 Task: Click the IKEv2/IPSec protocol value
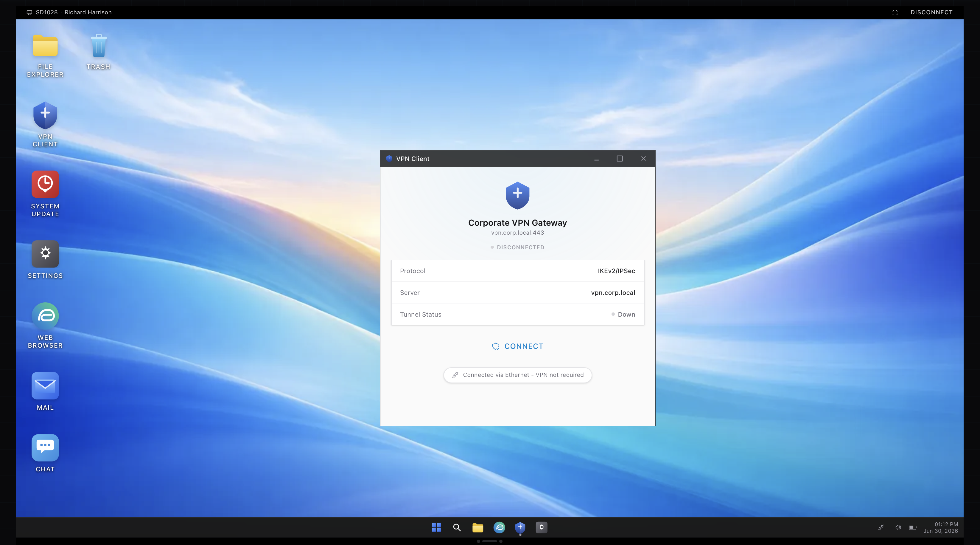coord(616,271)
